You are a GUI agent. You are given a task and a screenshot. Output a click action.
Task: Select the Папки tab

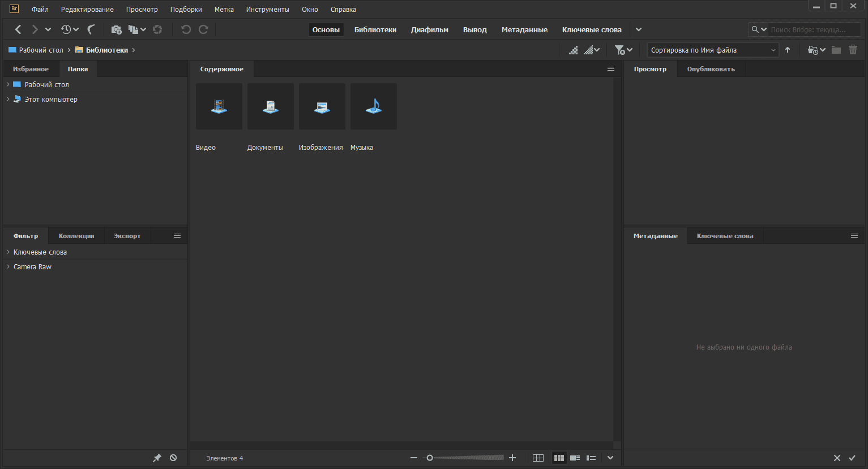(78, 69)
